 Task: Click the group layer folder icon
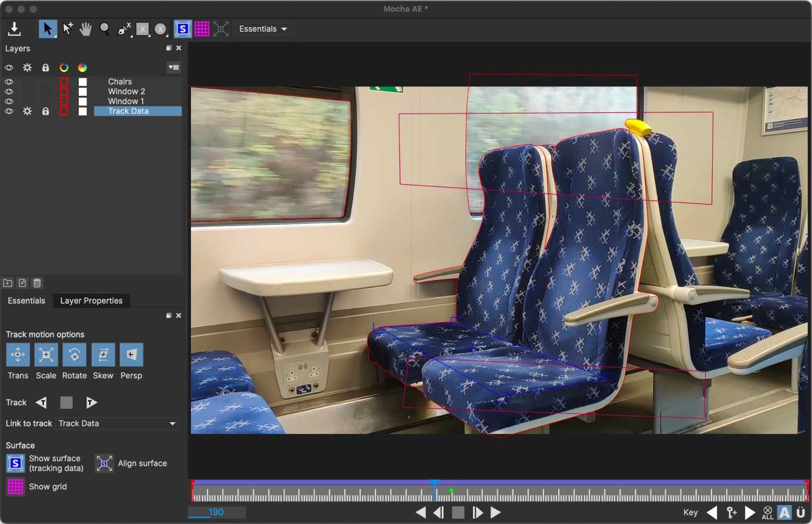click(8, 283)
